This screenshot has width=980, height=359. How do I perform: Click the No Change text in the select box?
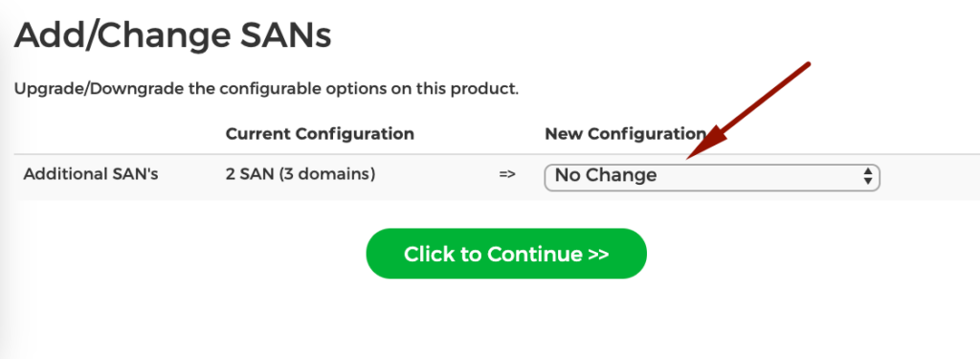coord(606,175)
